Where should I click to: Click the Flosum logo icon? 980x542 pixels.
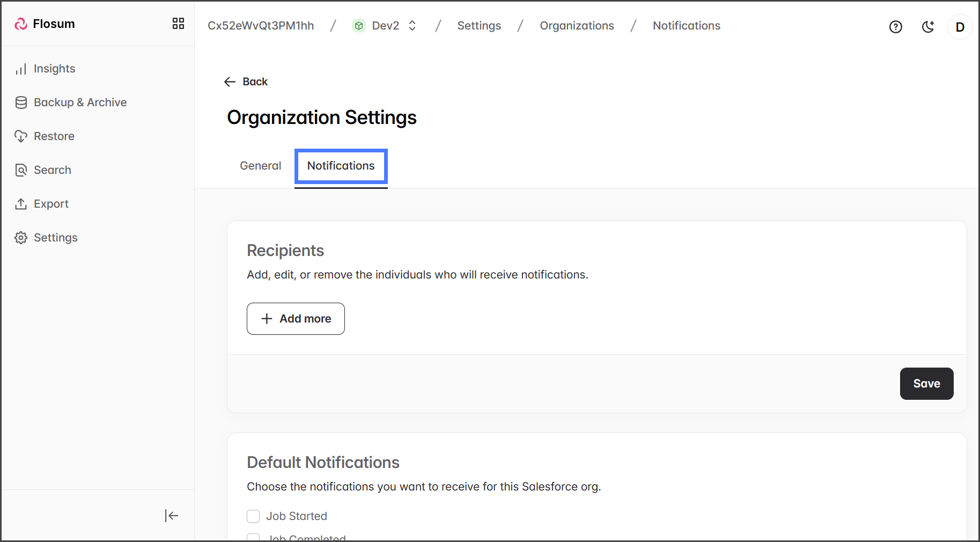coord(21,24)
